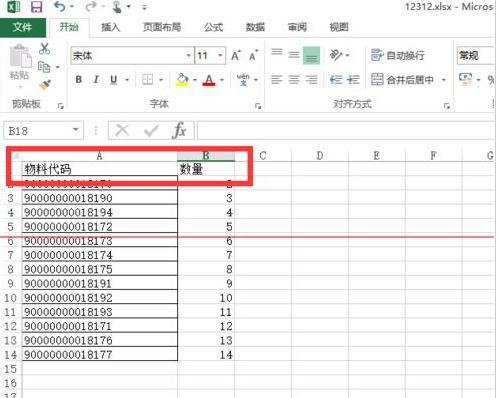Open the borders dropdown arrow
Viewport: 500px width, 398px height.
pyautogui.click(x=161, y=80)
